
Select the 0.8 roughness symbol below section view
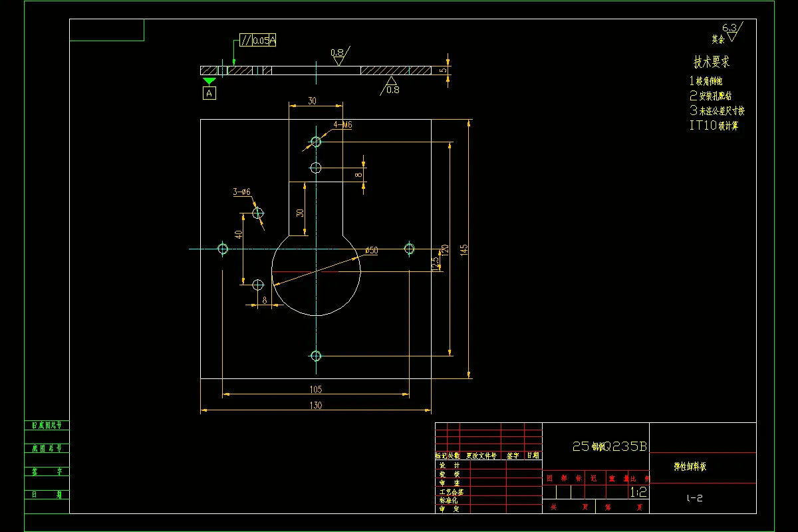click(391, 86)
